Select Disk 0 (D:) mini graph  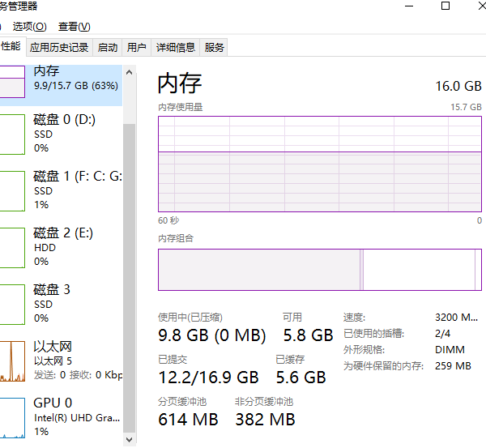point(13,134)
